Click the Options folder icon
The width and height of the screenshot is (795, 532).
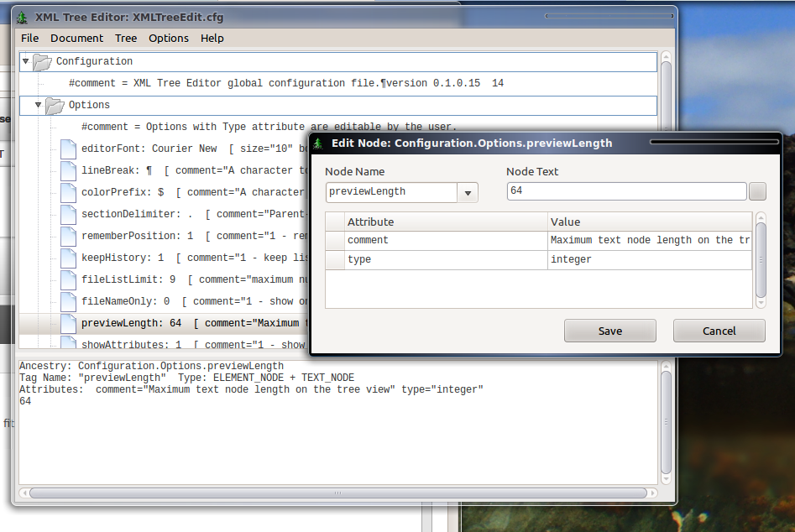[55, 106]
